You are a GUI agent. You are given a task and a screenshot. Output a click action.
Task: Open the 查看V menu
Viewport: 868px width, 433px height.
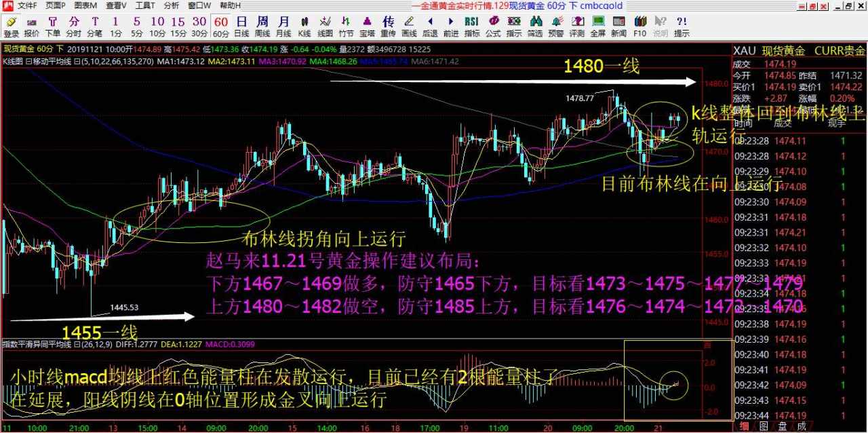tap(116, 5)
